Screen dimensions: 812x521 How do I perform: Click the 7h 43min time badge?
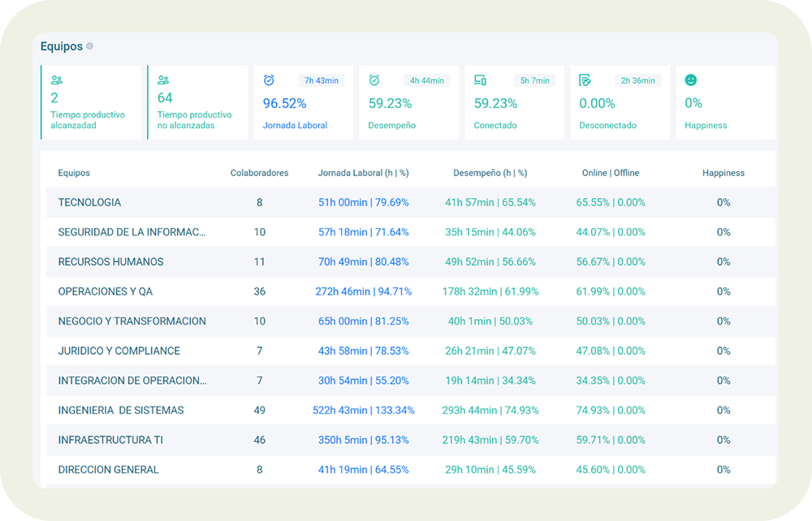tap(322, 80)
